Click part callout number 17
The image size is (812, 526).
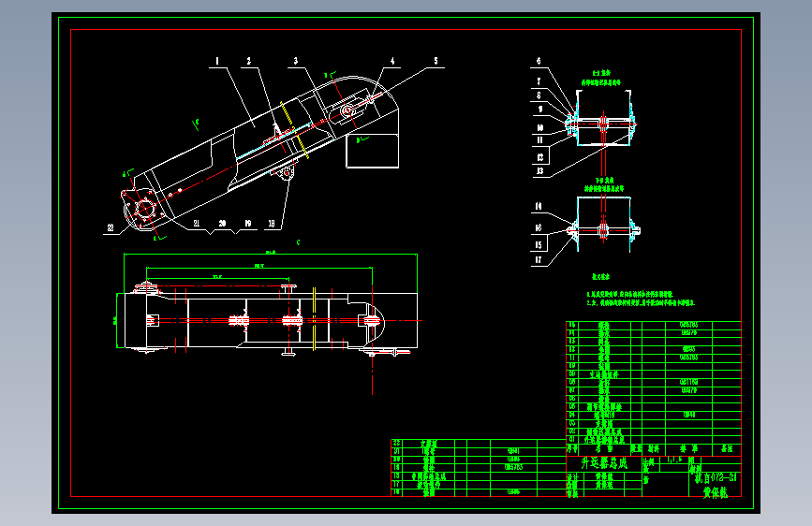pos(539,260)
